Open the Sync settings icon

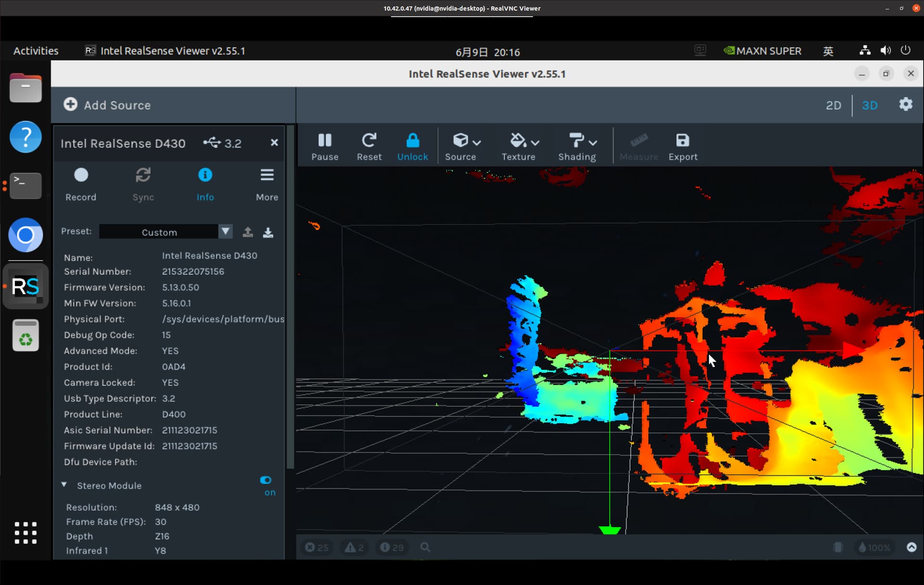pos(143,175)
